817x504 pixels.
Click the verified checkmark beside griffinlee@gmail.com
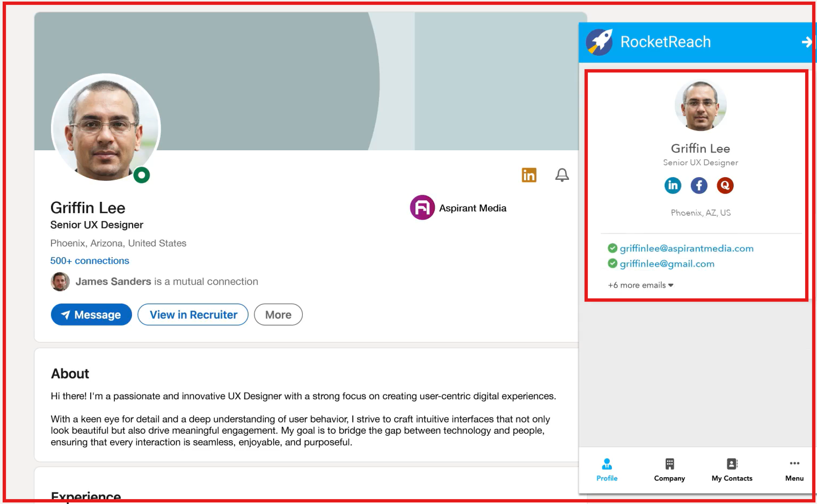tap(612, 263)
